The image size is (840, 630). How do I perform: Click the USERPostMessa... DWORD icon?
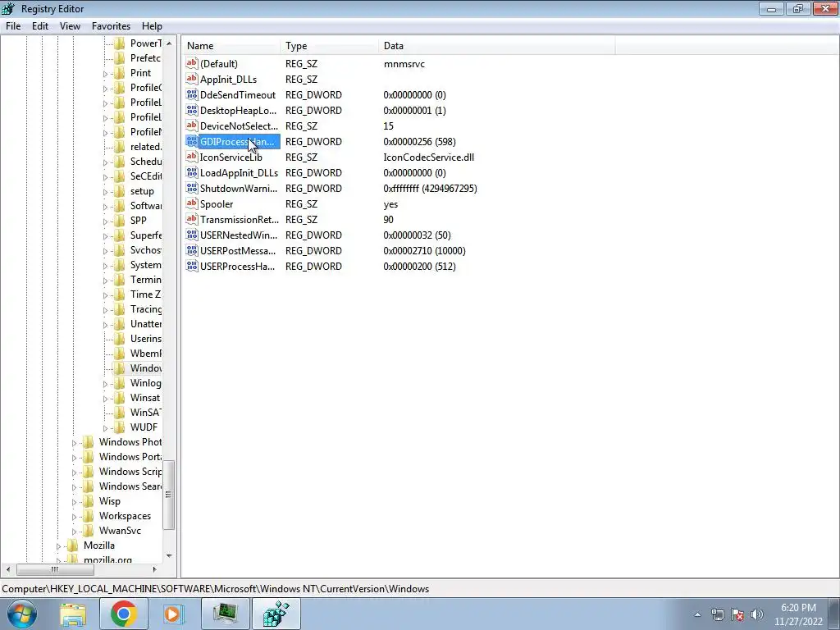[x=192, y=249]
